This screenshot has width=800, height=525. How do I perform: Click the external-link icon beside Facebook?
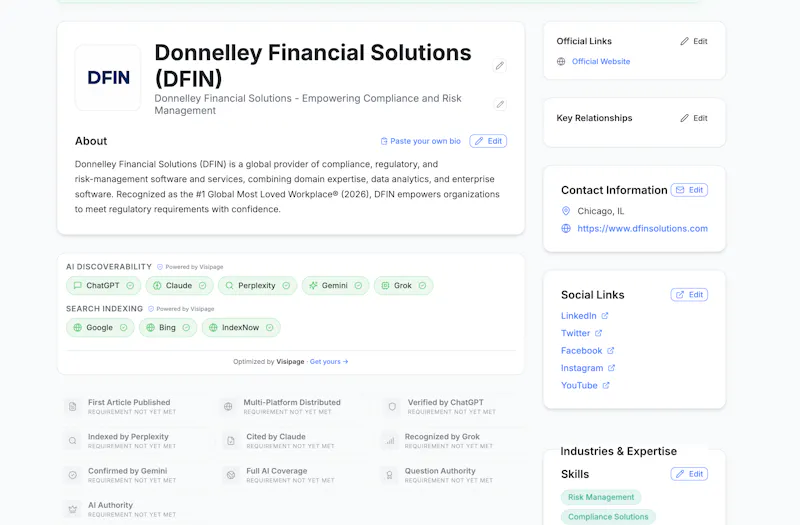611,351
